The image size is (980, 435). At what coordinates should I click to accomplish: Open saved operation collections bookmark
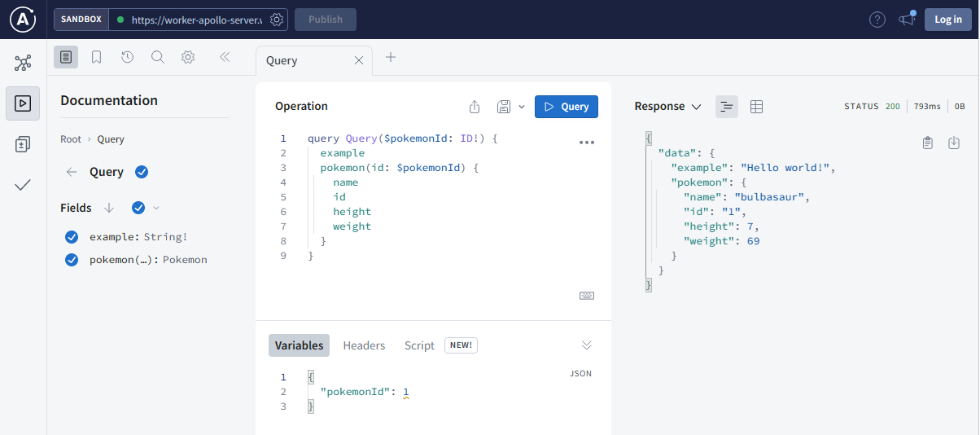point(96,57)
